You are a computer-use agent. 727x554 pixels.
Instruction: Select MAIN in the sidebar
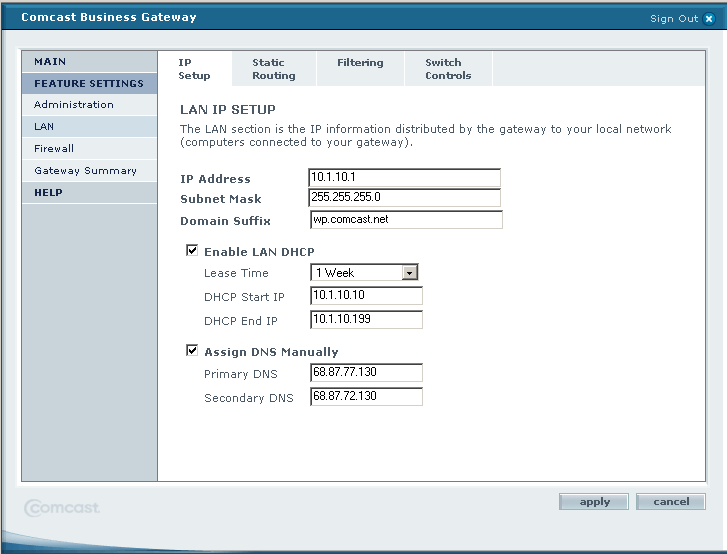(x=89, y=62)
